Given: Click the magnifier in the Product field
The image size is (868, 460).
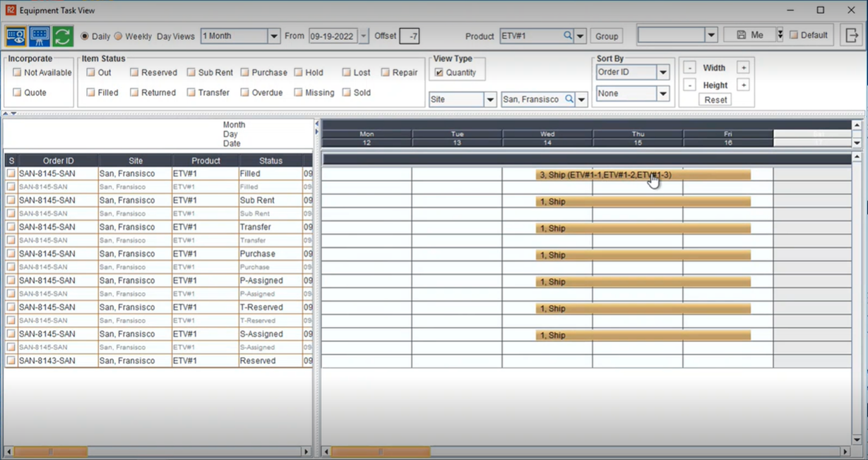Looking at the screenshot, I should click(568, 35).
